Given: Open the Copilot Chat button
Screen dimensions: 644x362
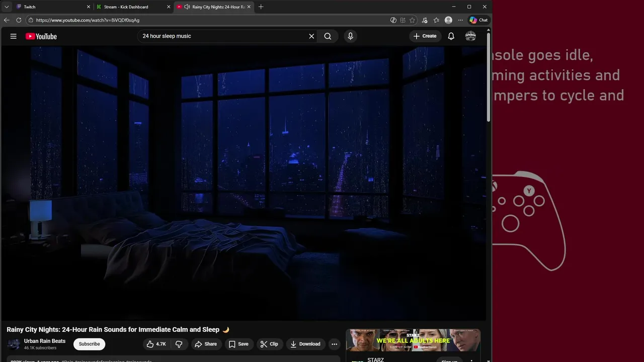Looking at the screenshot, I should coord(478,20).
